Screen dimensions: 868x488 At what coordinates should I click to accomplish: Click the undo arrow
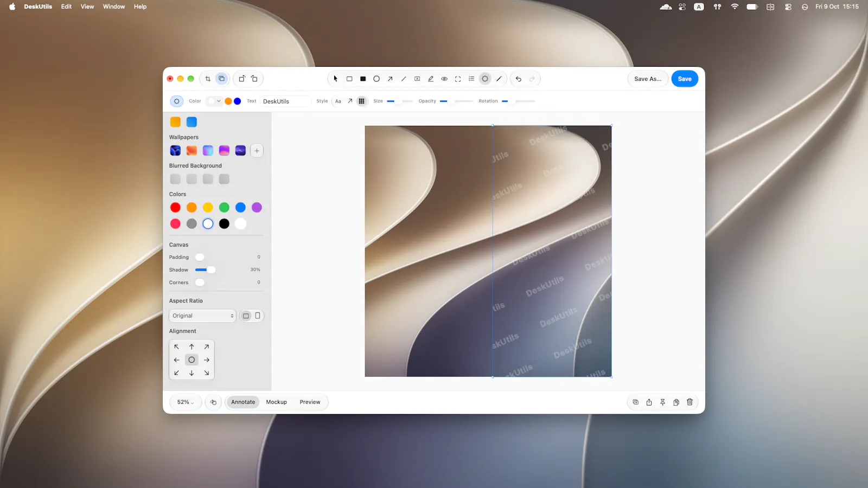coord(519,79)
